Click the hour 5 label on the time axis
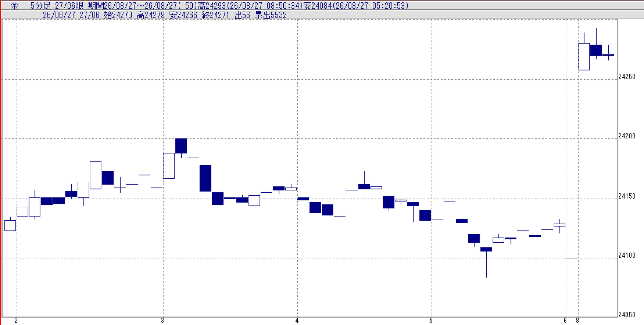This screenshot has height=325, width=644. (431, 321)
